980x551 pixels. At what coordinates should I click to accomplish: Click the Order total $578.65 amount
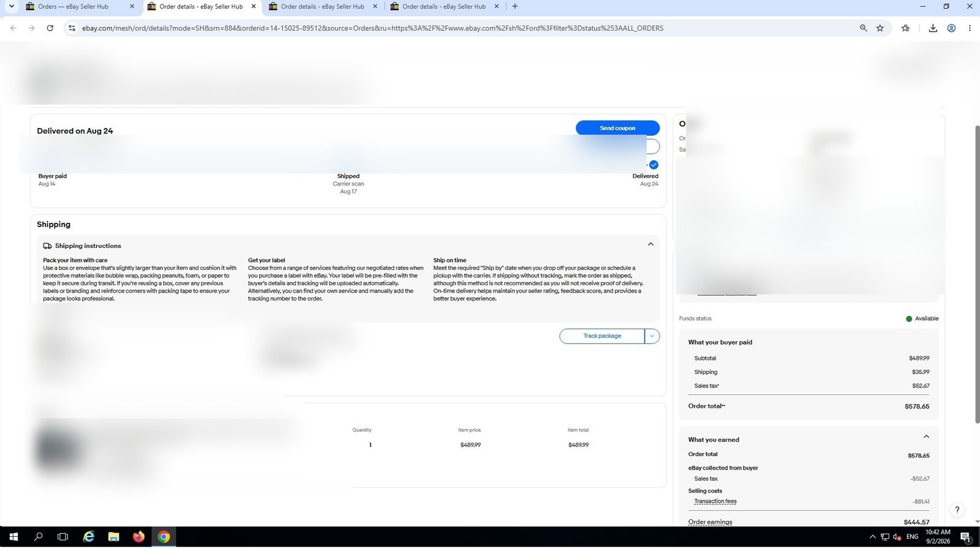[917, 407]
